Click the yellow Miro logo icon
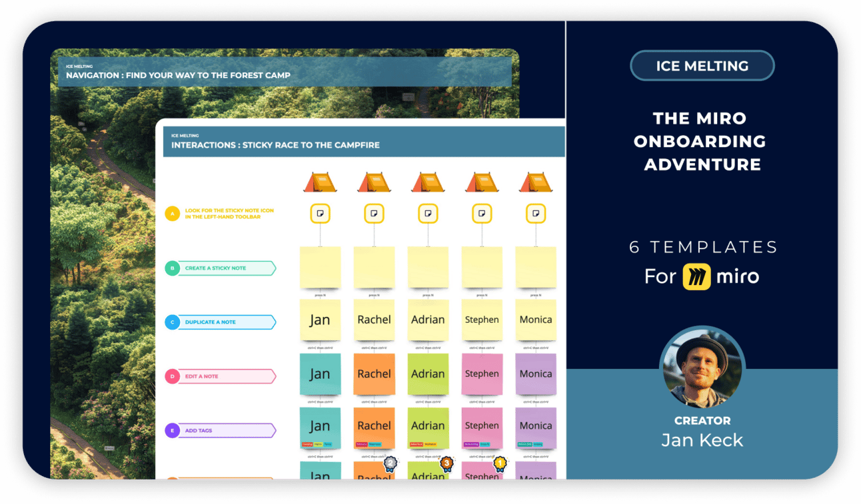This screenshot has width=861, height=504. pos(696,276)
